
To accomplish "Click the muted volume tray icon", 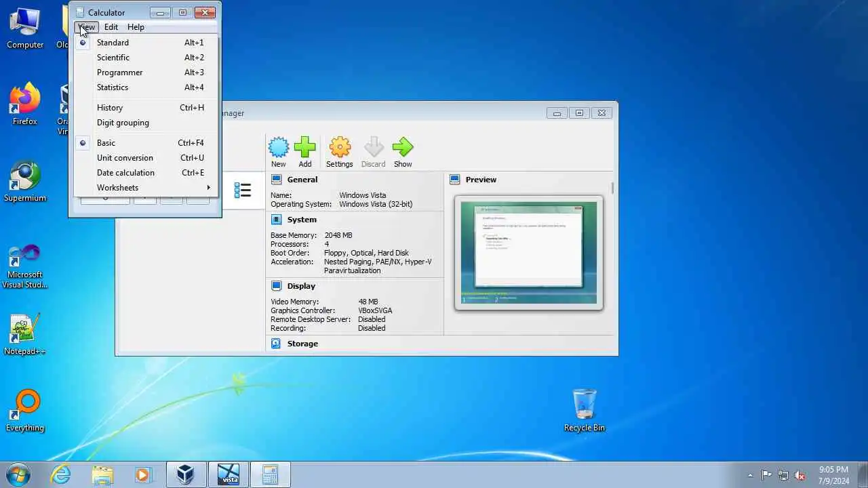I will pyautogui.click(x=800, y=475).
